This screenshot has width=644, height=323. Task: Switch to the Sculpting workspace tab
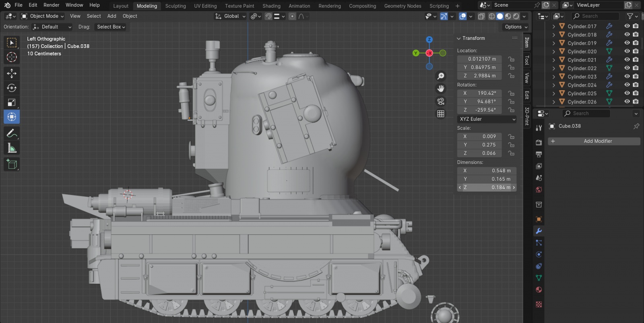pos(175,6)
